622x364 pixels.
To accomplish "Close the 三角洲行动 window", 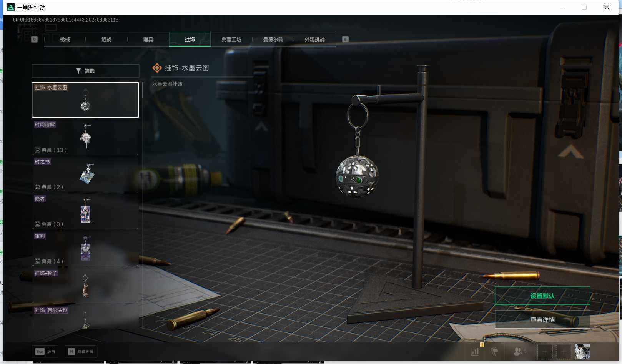I will pos(607,7).
